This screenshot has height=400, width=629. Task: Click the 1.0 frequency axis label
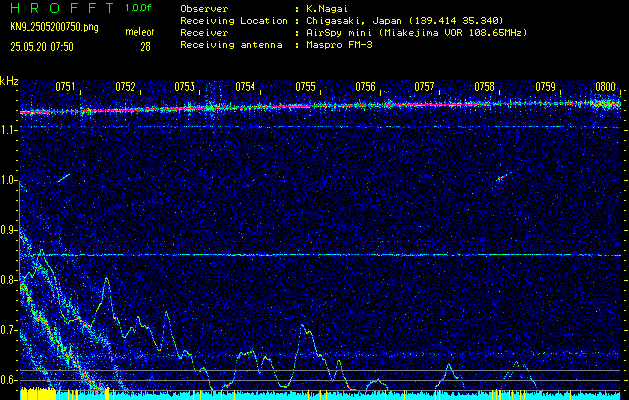(x=8, y=181)
